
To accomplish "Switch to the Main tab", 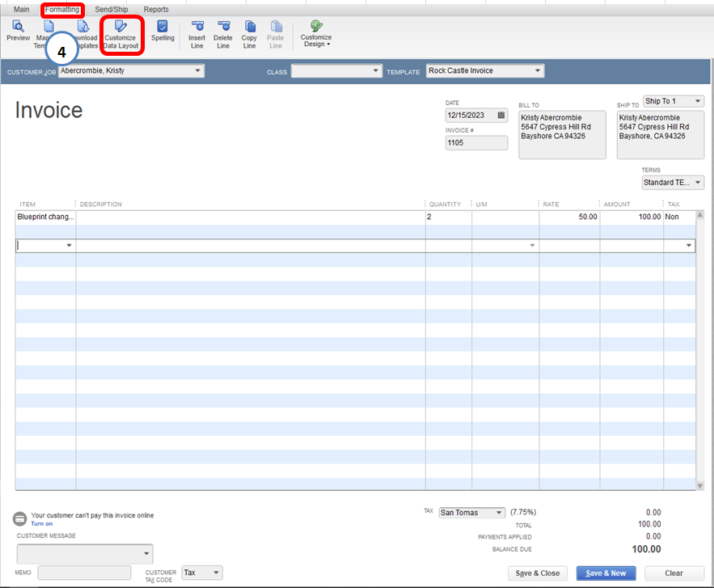I will [x=21, y=9].
